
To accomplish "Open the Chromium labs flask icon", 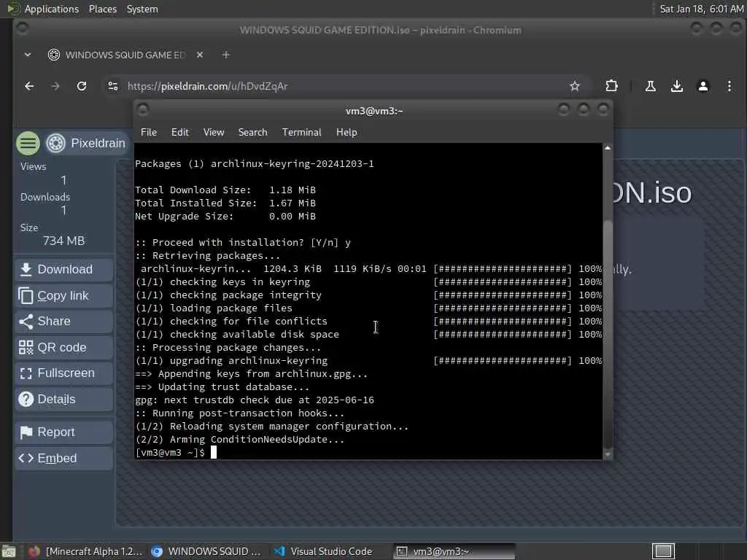I will tap(650, 86).
